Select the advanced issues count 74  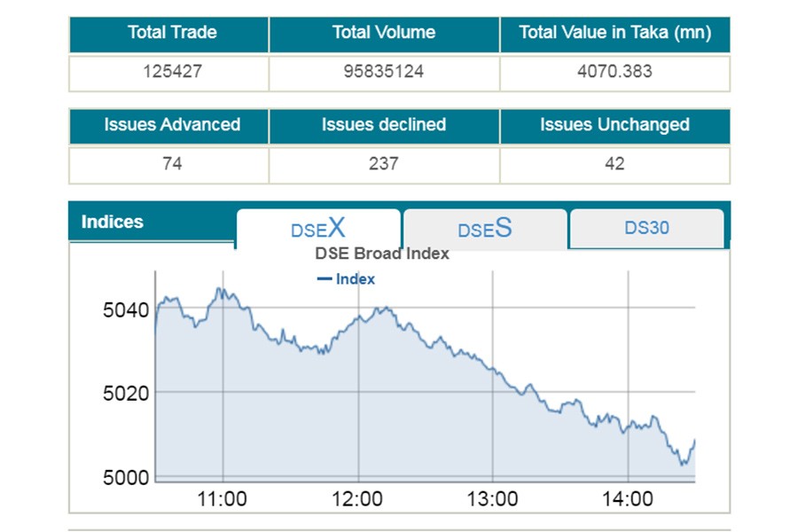click(x=172, y=164)
